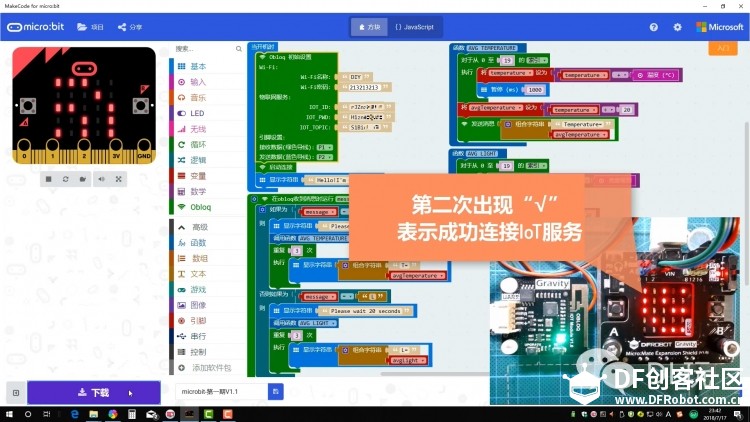
Task: Open the 数组 Arrays block category
Action: click(207, 258)
